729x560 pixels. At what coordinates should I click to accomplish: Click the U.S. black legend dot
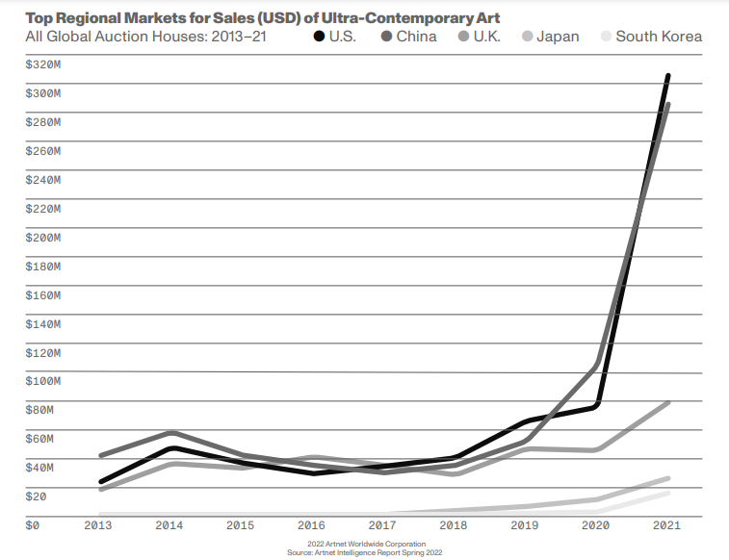tap(318, 37)
